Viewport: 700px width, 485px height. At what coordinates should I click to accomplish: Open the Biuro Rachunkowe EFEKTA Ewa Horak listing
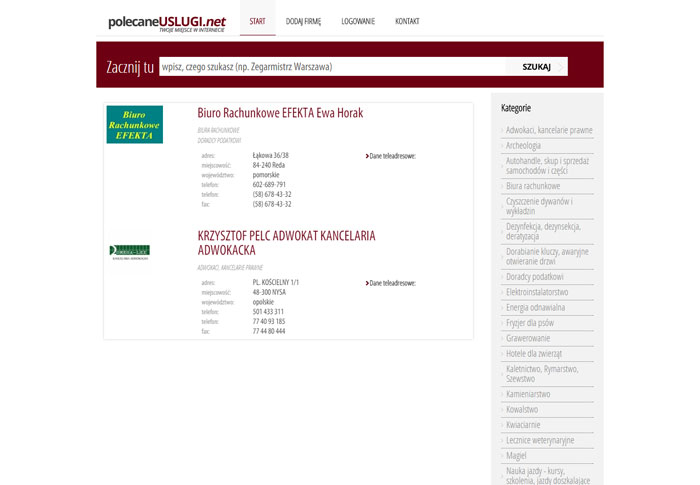[x=280, y=113]
